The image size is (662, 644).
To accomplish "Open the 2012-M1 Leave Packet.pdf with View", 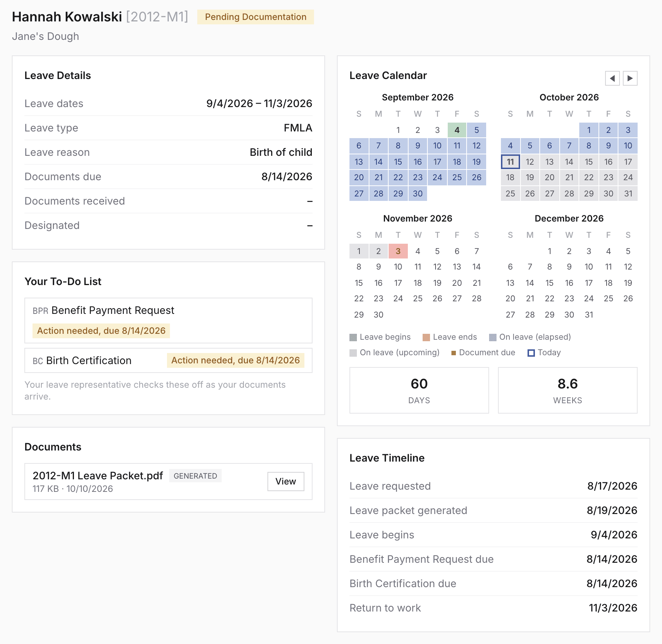I will coord(286,482).
